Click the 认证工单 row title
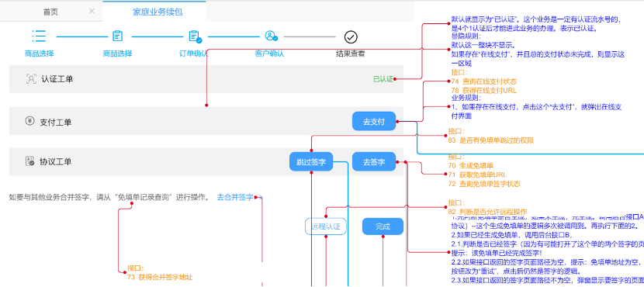Viewport: 644px width, 287px height. point(57,79)
